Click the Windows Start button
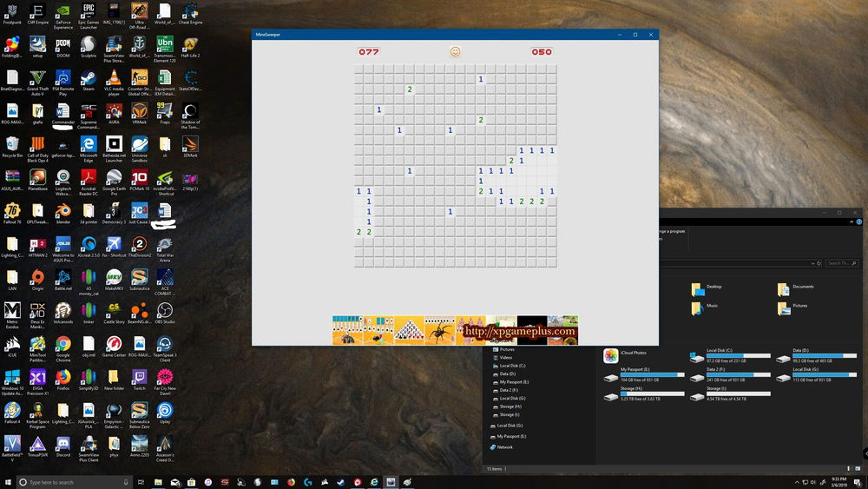 point(8,482)
